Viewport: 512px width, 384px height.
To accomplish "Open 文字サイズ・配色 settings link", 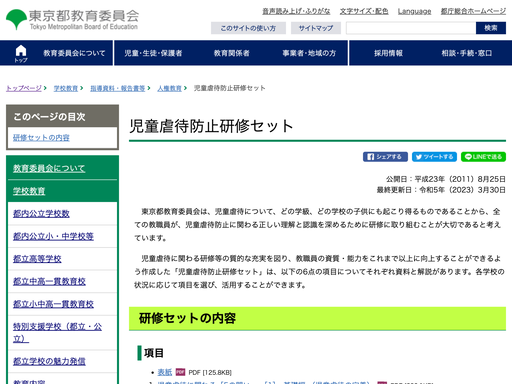I will point(364,11).
